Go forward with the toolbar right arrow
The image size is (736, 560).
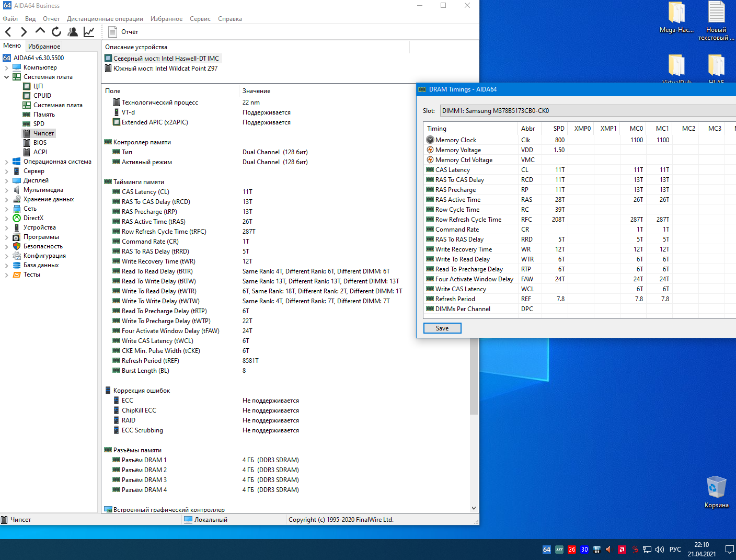pyautogui.click(x=24, y=32)
